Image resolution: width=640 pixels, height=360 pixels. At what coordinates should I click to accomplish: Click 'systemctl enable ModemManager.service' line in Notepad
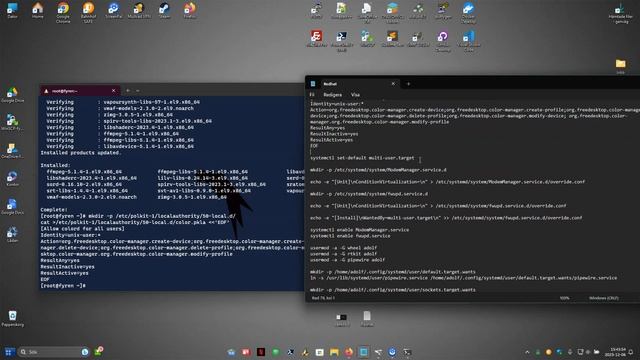click(359, 230)
